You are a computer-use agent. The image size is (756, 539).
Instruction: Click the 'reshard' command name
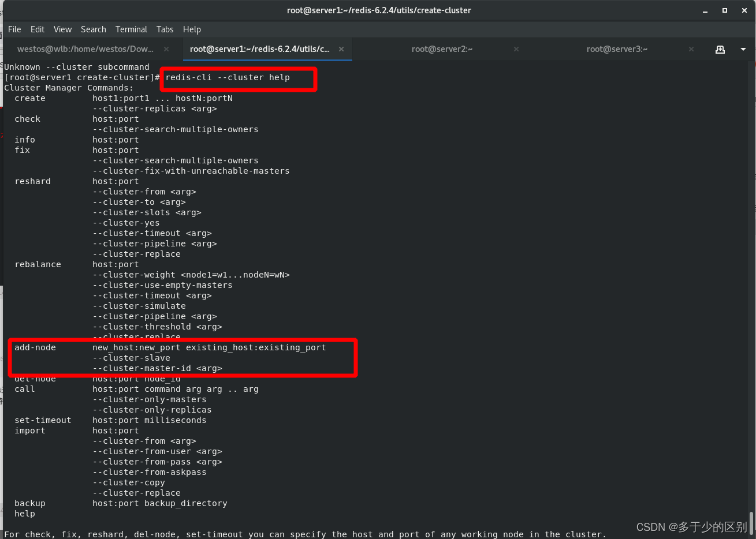pos(32,181)
